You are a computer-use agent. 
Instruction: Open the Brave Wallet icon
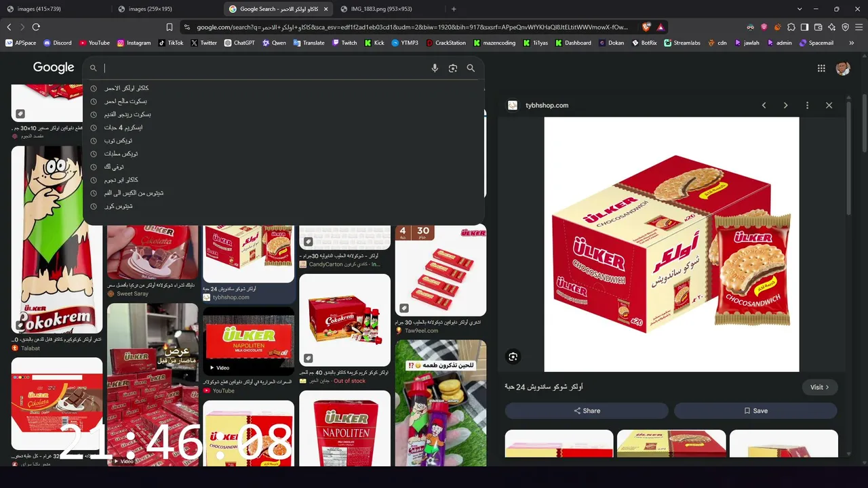coord(818,27)
